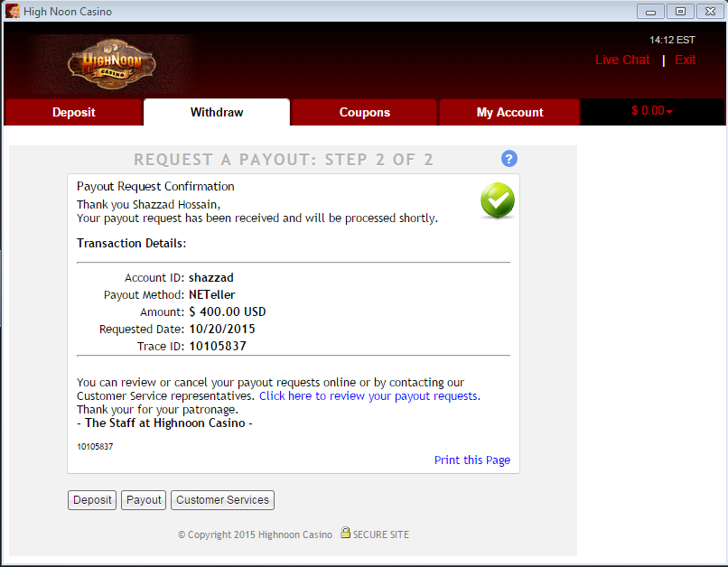Click the High Noon Casino logo
Viewport: 728px width, 567px height.
[x=111, y=63]
